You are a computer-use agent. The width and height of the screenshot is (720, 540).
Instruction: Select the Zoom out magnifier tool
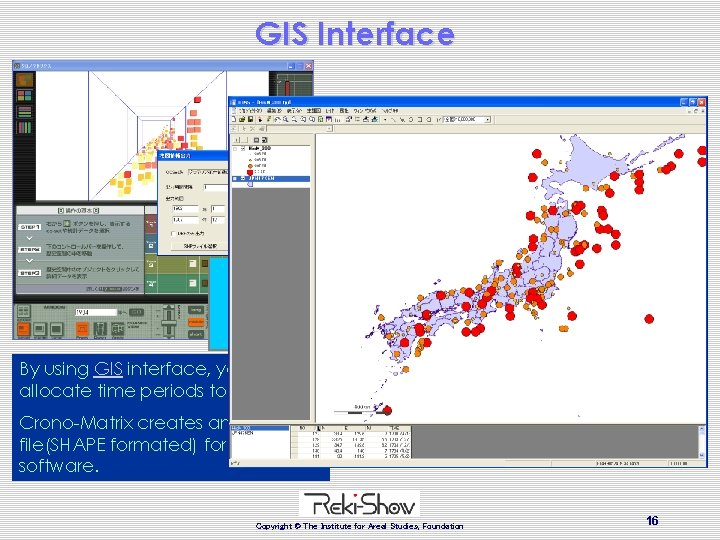click(294, 119)
